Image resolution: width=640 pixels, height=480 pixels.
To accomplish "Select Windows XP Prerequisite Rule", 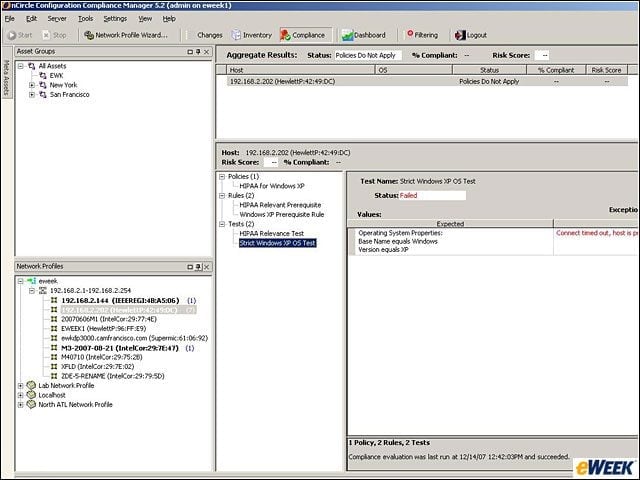I will (x=282, y=215).
